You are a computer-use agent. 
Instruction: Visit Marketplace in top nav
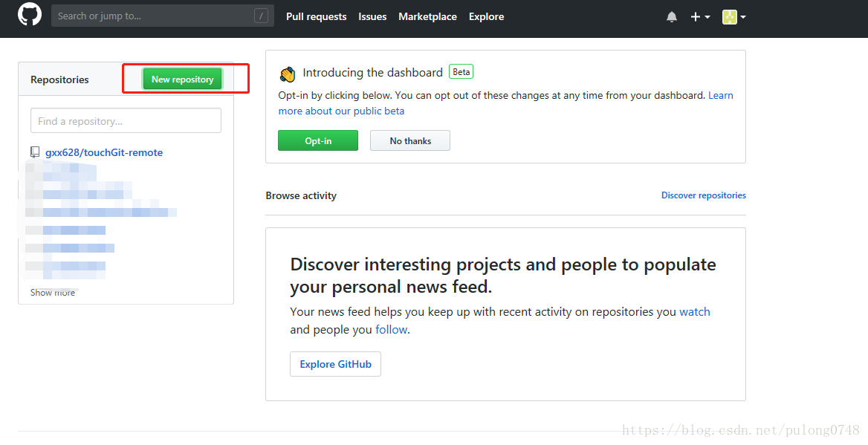click(x=427, y=16)
